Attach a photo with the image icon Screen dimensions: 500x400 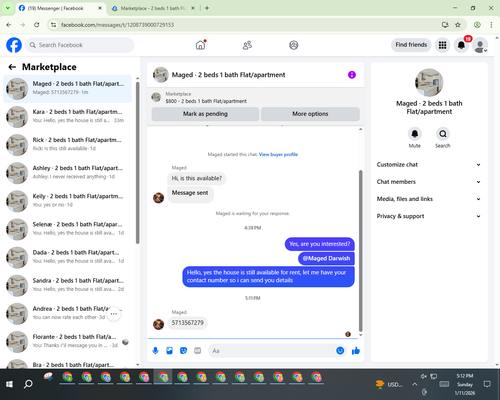pyautogui.click(x=169, y=351)
